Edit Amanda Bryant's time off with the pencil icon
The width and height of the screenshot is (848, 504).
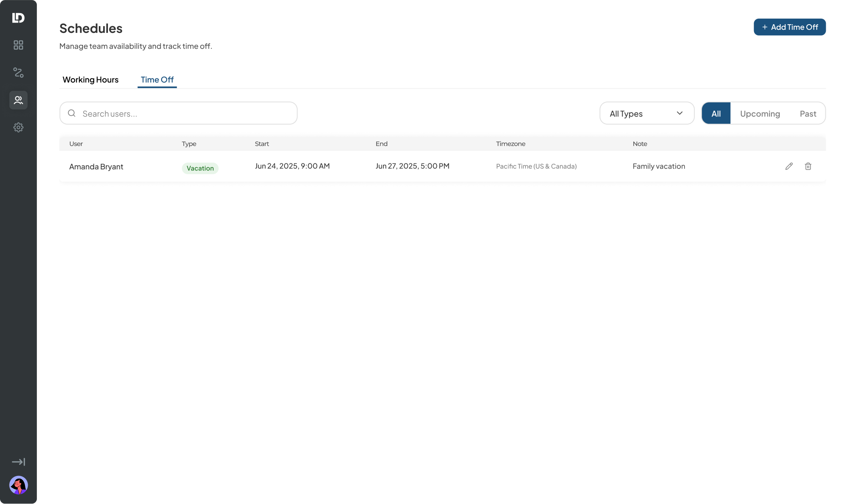point(789,166)
